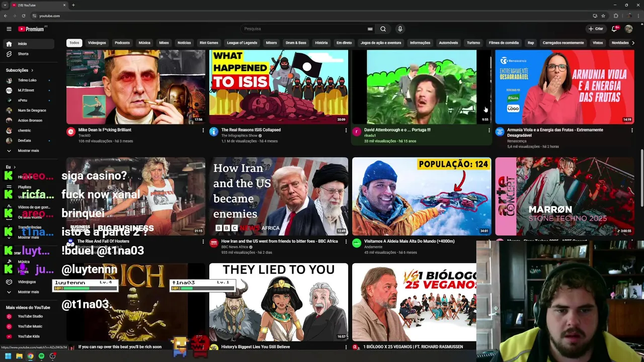
Task: Select the Música filter chip
Action: (144, 43)
